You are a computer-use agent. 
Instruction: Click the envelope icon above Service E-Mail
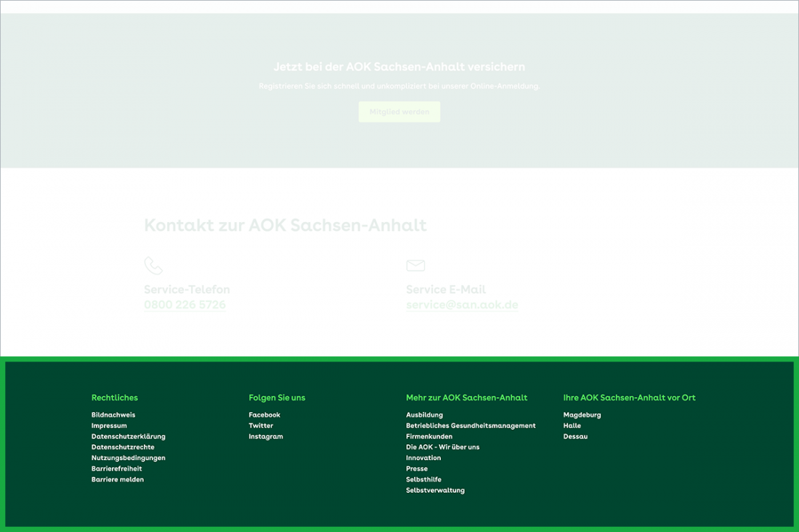click(415, 265)
